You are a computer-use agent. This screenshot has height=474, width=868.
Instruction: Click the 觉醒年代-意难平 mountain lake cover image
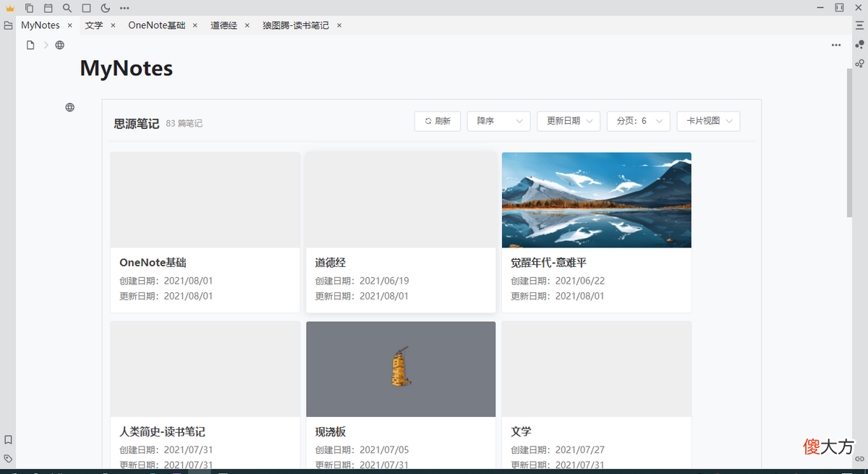pyautogui.click(x=597, y=200)
